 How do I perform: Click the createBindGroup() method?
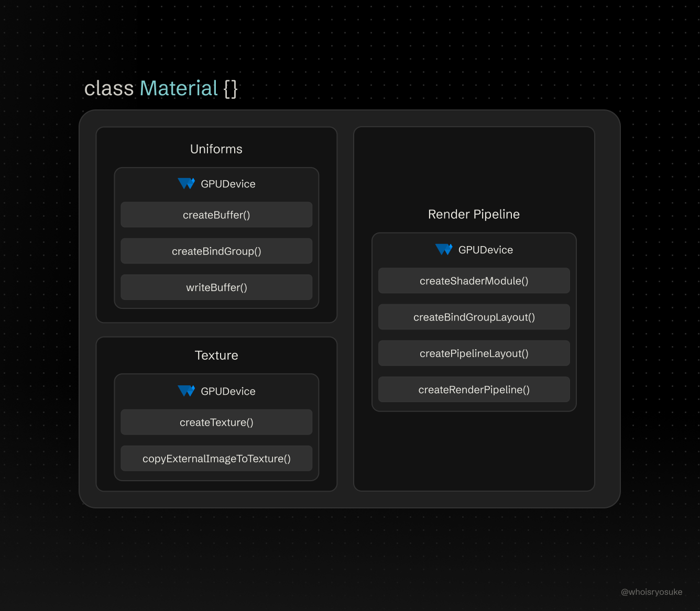click(x=216, y=251)
